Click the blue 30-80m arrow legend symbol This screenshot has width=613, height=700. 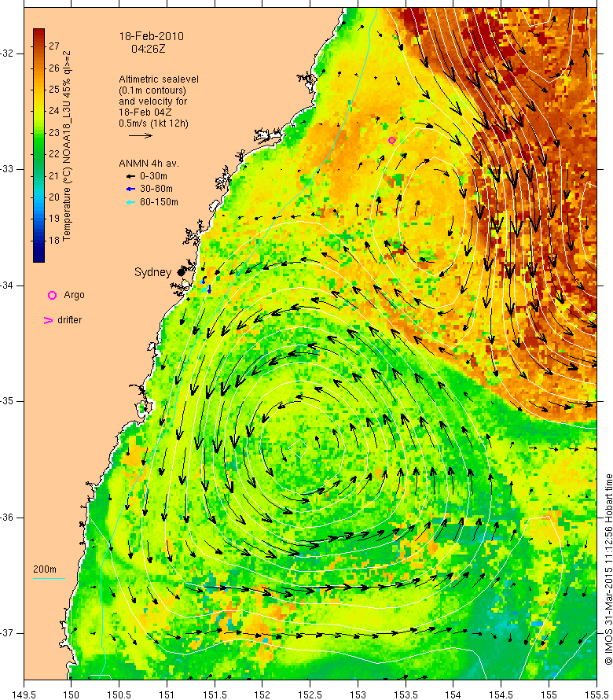[130, 190]
